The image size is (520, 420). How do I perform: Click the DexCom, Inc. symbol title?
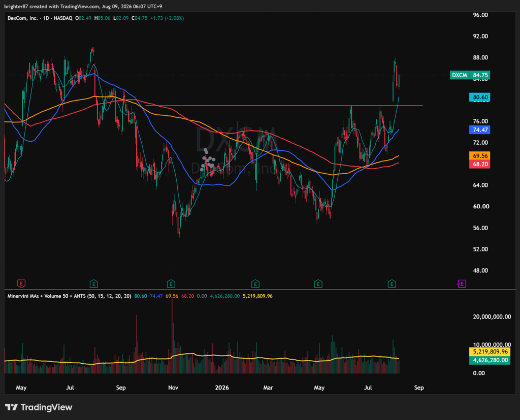click(22, 18)
